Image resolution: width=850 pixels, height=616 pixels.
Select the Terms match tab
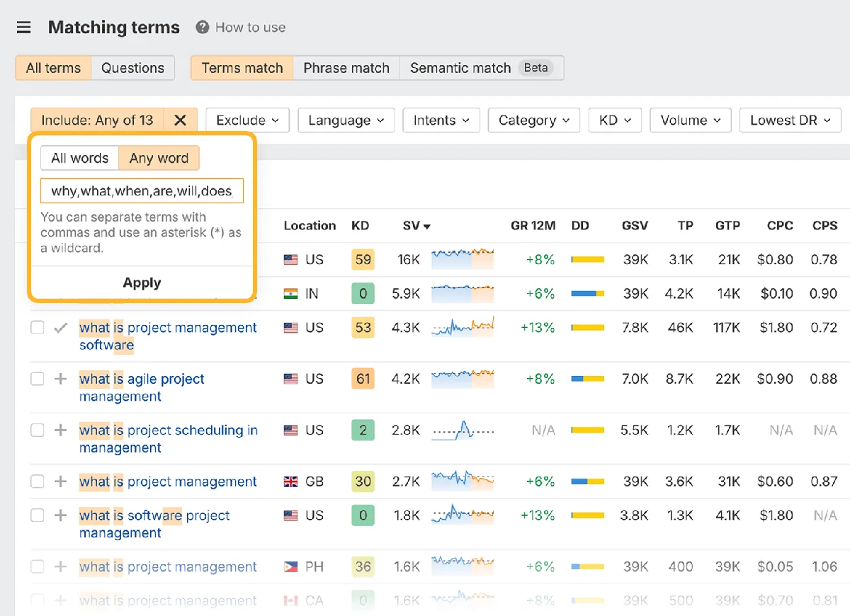(242, 68)
